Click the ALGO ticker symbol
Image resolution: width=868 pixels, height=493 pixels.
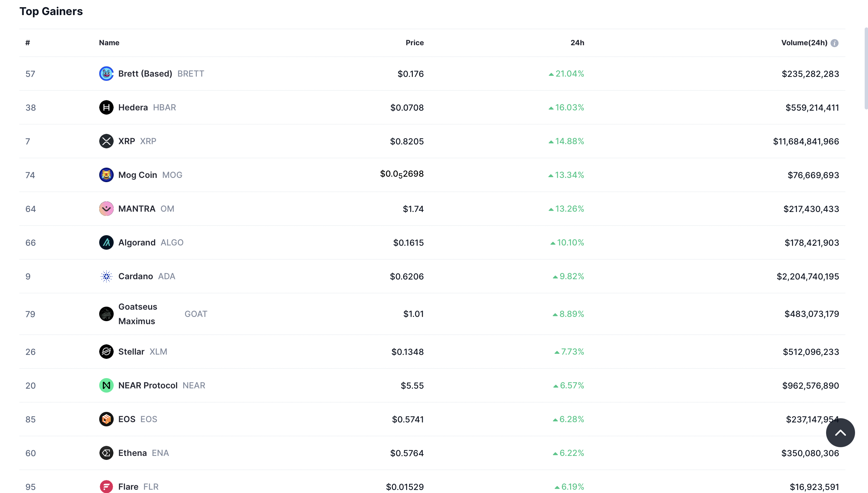(x=172, y=242)
